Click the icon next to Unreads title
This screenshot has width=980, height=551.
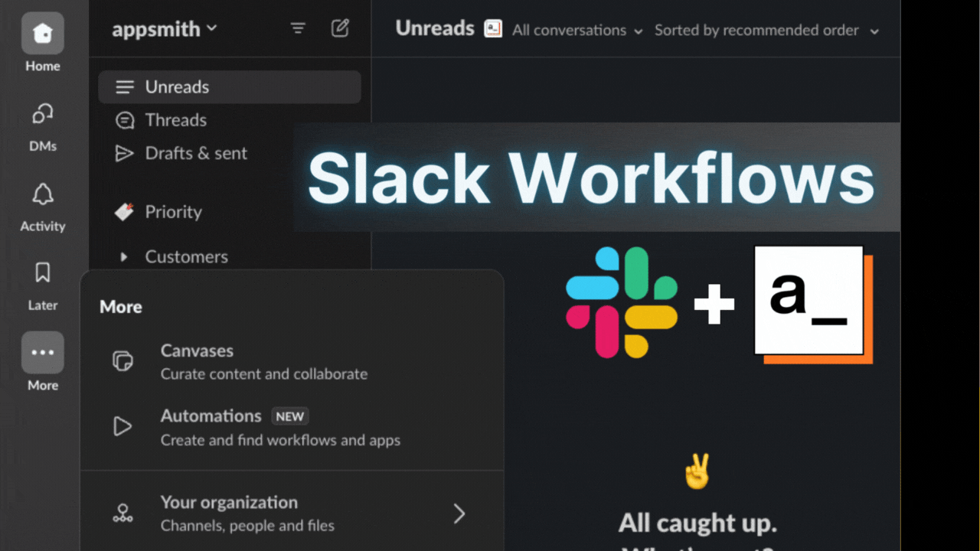pos(493,29)
